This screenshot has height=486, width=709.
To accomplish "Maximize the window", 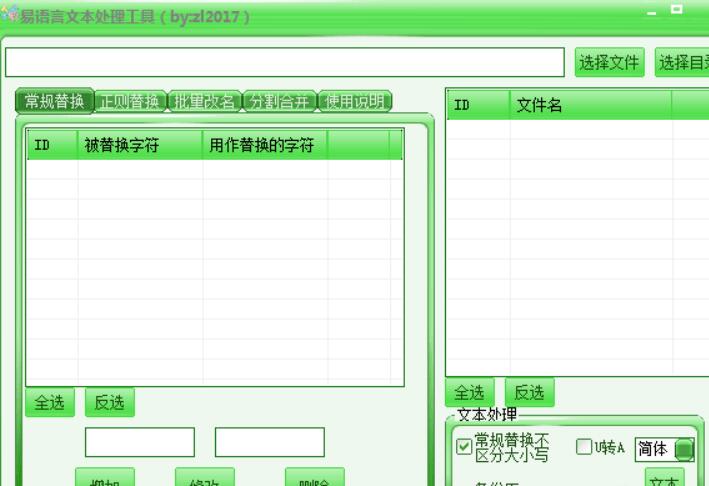I will pos(676,9).
